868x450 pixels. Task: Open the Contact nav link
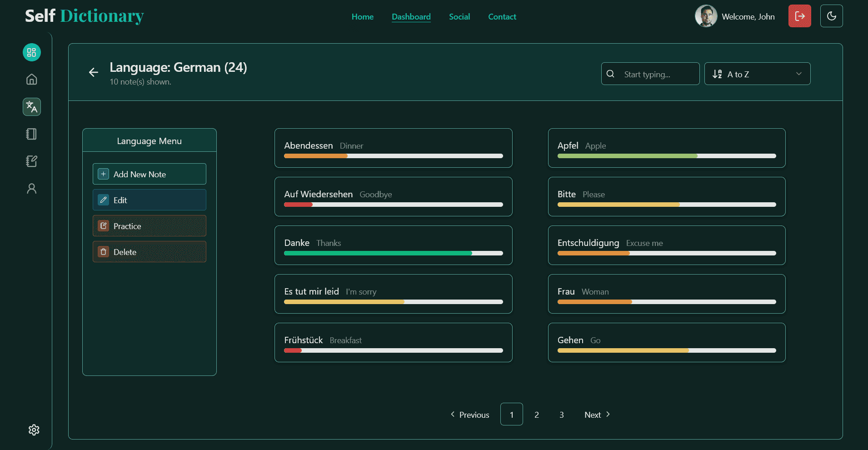pos(502,17)
